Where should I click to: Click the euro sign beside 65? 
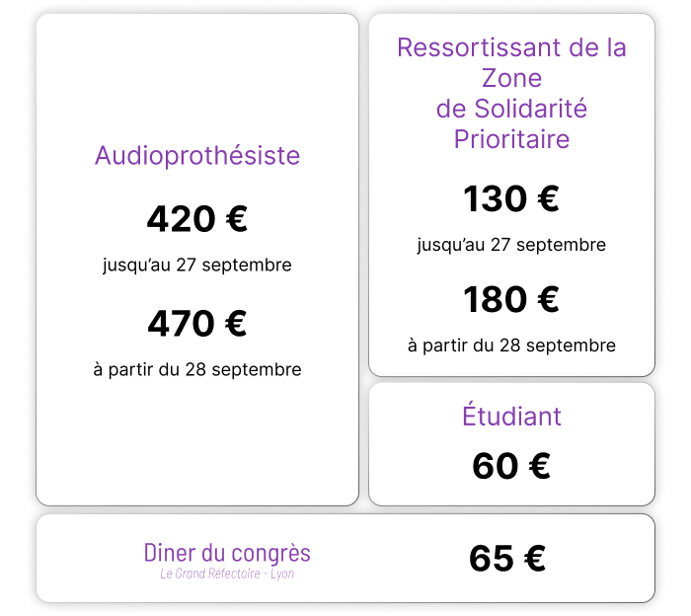[535, 559]
